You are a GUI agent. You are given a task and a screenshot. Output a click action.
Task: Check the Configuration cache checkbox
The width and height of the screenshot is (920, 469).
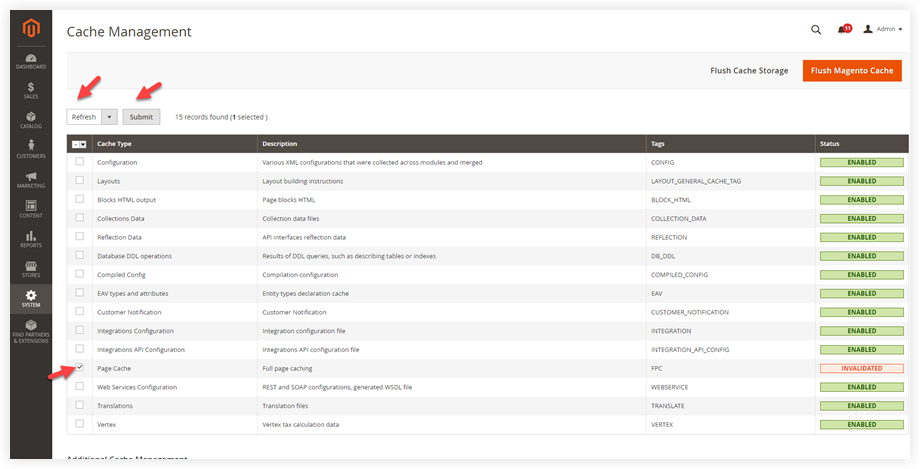pos(80,161)
